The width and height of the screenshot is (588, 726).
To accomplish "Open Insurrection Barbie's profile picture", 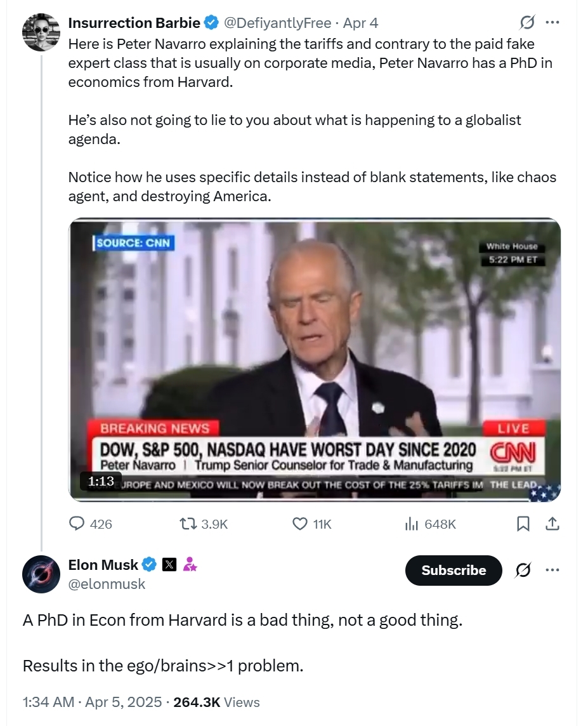I will (41, 32).
